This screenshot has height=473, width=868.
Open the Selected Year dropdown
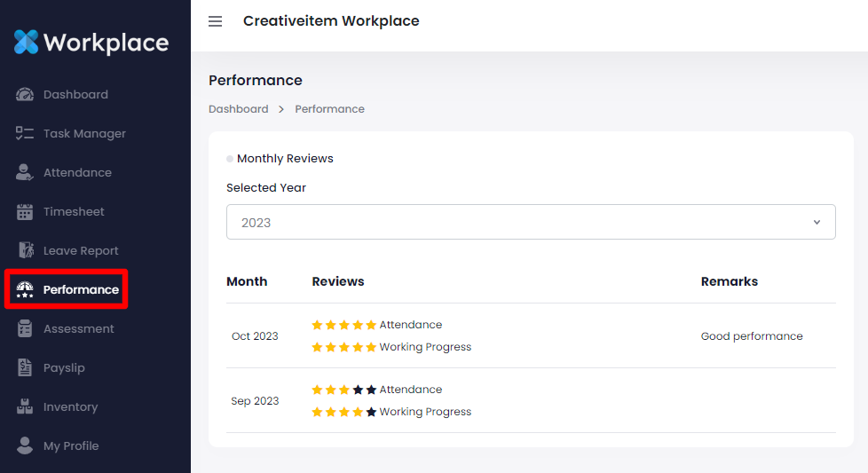531,222
